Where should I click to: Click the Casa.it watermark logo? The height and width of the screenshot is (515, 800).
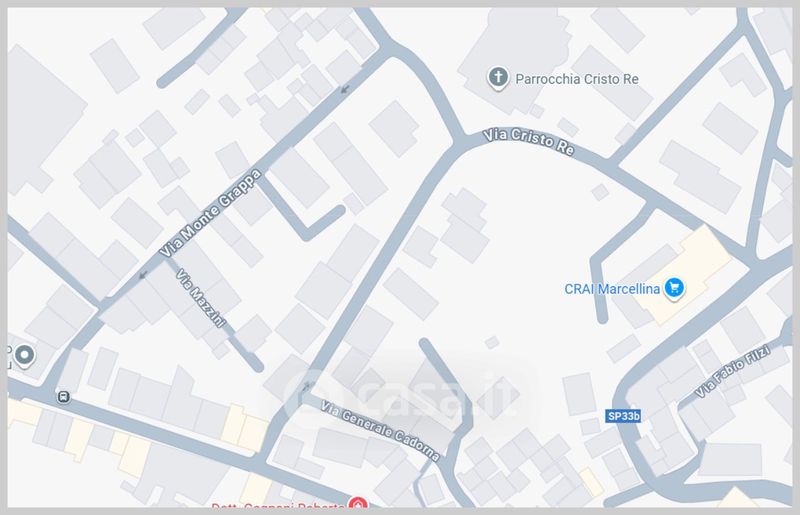(x=402, y=398)
